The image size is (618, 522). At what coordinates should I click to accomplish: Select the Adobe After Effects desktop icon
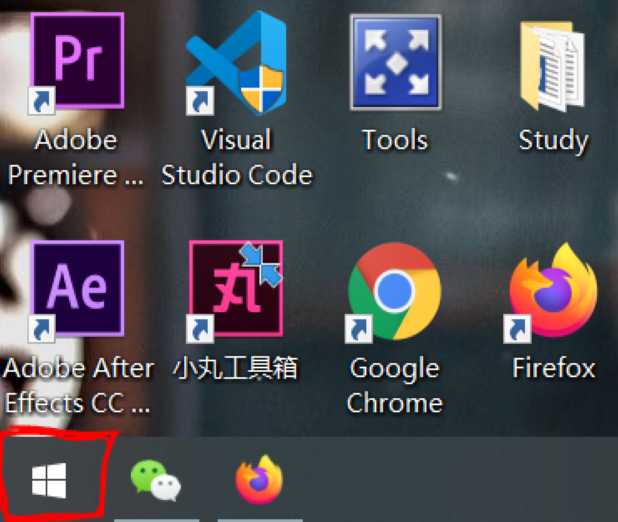click(x=77, y=290)
